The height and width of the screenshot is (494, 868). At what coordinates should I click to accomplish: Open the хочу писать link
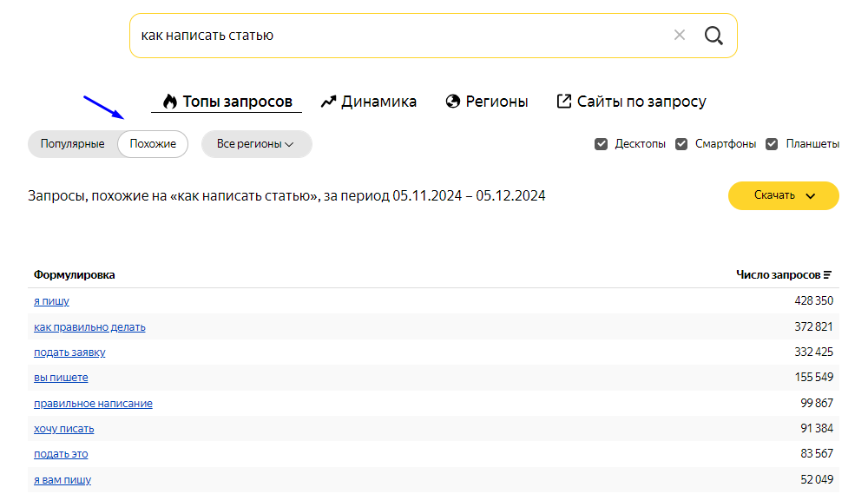(64, 429)
